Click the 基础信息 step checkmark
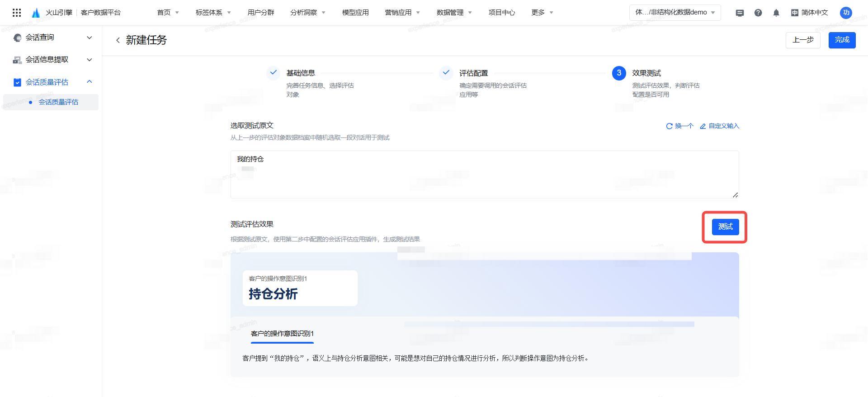The height and width of the screenshot is (397, 868). (274, 73)
